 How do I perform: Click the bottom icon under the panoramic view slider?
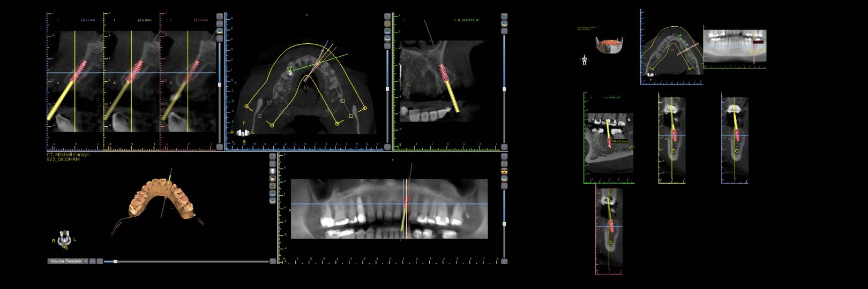click(x=504, y=261)
